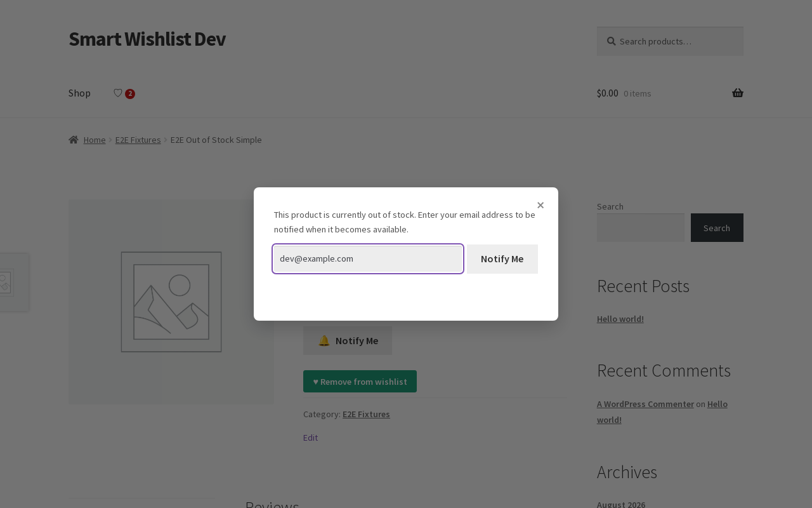Screen dimensions: 812x508
Task: Open the wishlist heart icon with count
Action: click(124, 93)
